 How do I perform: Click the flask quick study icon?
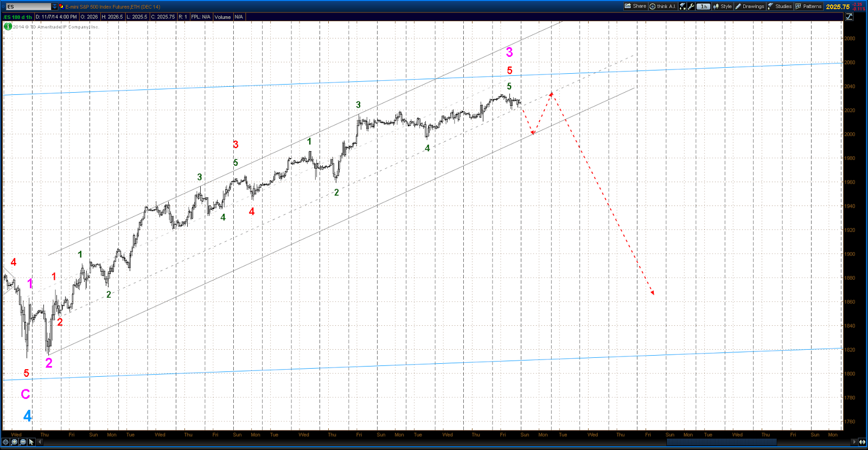(682, 7)
